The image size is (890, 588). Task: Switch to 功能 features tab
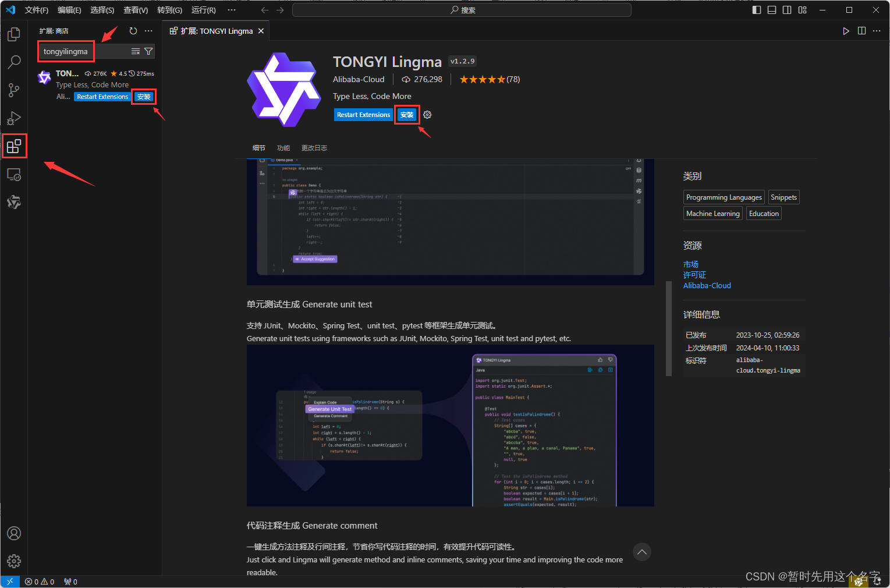click(283, 148)
